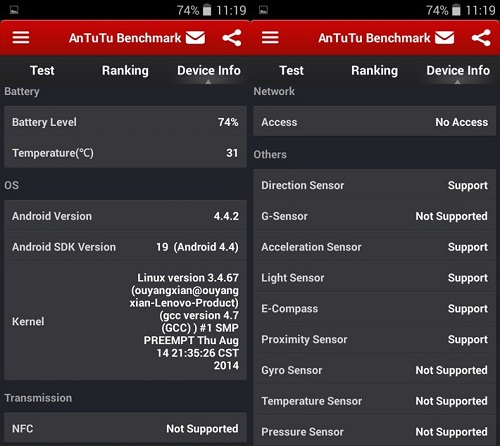Tap the share icon on right screen
The height and width of the screenshot is (446, 500).
(481, 38)
